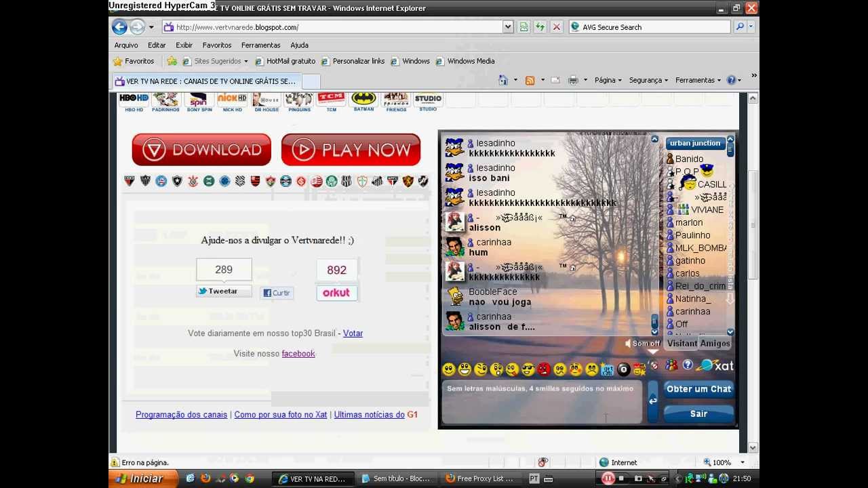
Task: Select the Vasco team crest
Action: (423, 181)
